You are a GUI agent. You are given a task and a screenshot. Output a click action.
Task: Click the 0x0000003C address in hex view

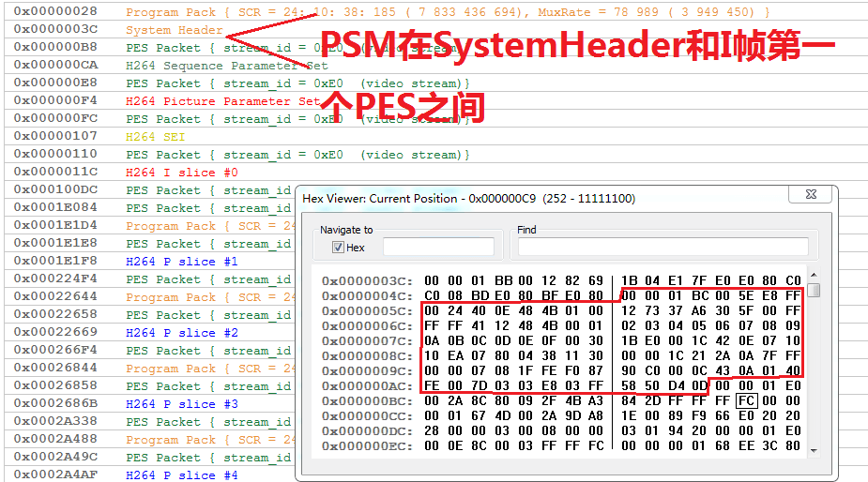[x=367, y=280]
